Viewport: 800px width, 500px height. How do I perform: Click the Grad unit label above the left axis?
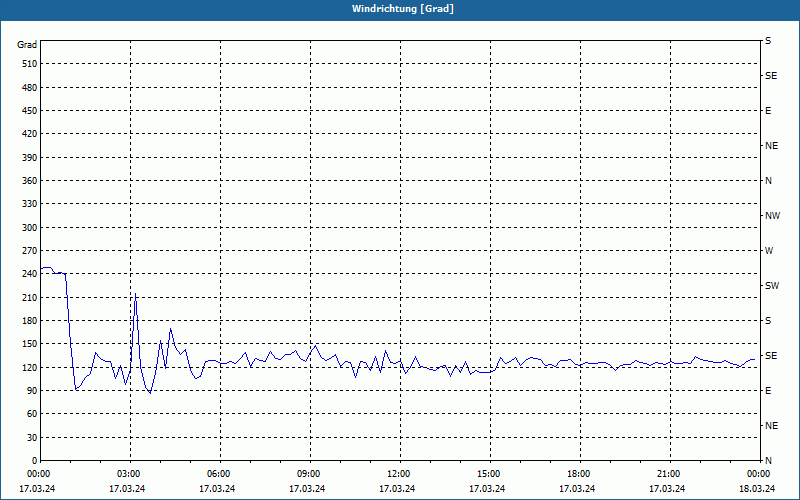pyautogui.click(x=27, y=45)
